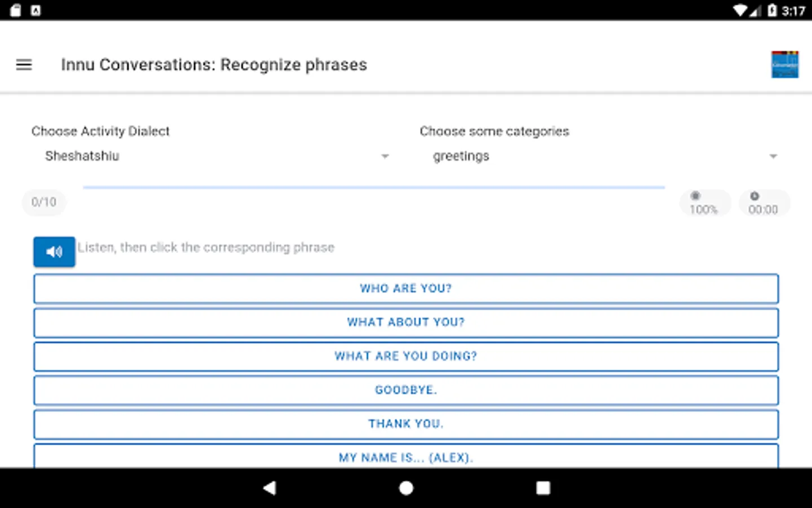Choose the "Who are you?" answer
The image size is (812, 508).
coord(406,288)
